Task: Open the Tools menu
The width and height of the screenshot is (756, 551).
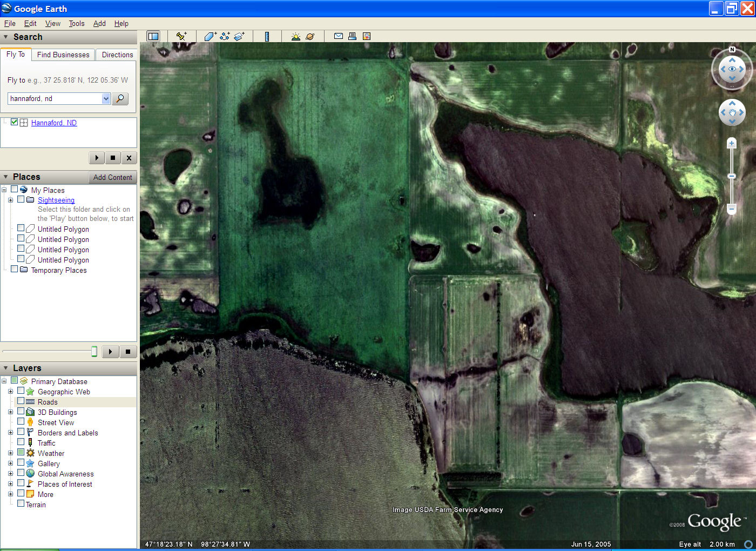Action: coord(77,23)
